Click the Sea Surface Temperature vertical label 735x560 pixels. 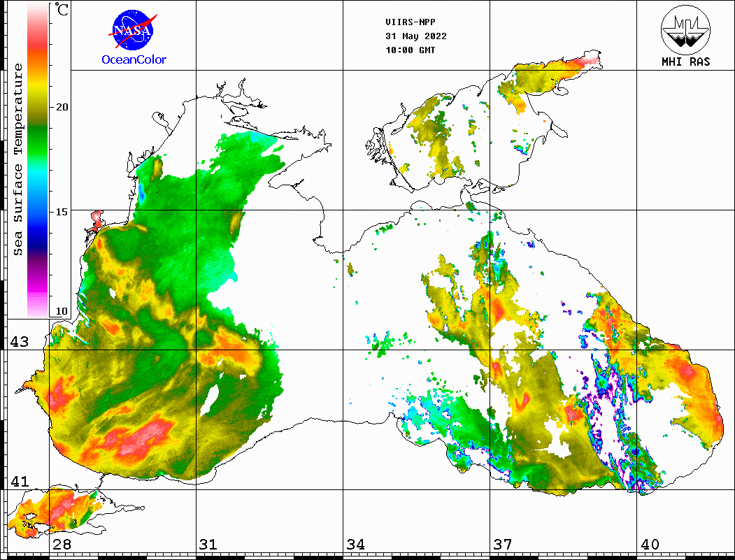point(17,159)
